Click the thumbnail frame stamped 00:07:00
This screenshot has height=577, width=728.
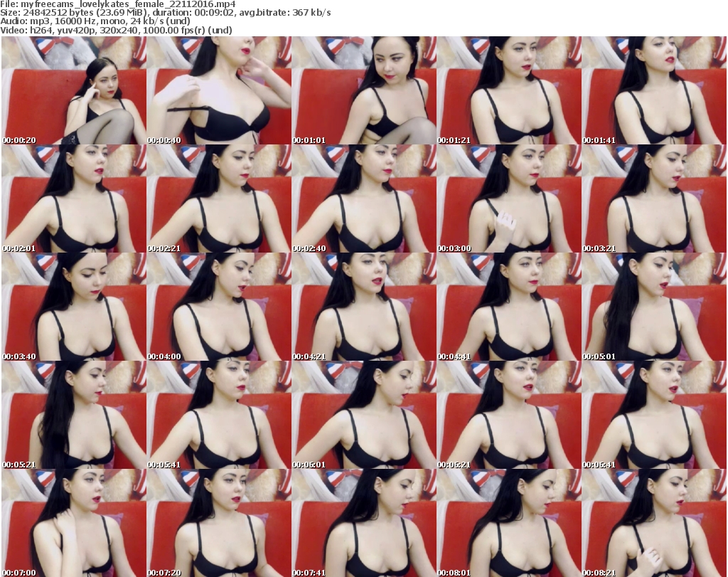click(74, 523)
